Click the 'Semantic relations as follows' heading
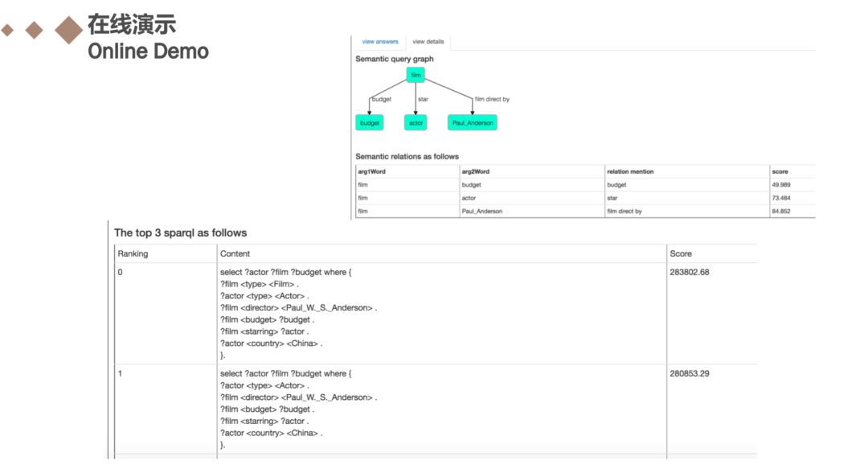The image size is (868, 469). click(407, 156)
